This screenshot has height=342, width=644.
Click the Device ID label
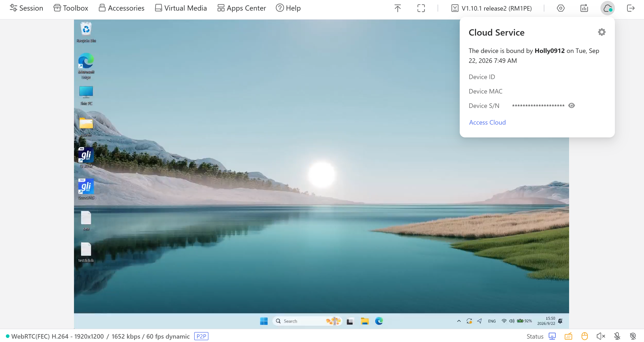click(482, 77)
